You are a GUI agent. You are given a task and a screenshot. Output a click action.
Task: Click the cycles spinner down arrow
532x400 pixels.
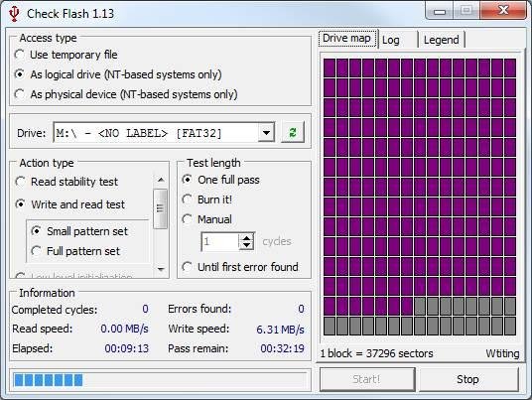247,245
